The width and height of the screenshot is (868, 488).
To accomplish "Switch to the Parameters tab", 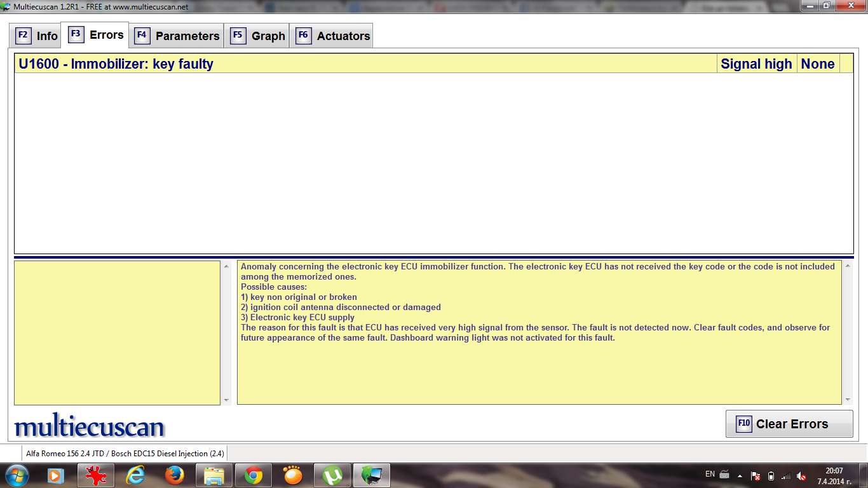I will 178,36.
